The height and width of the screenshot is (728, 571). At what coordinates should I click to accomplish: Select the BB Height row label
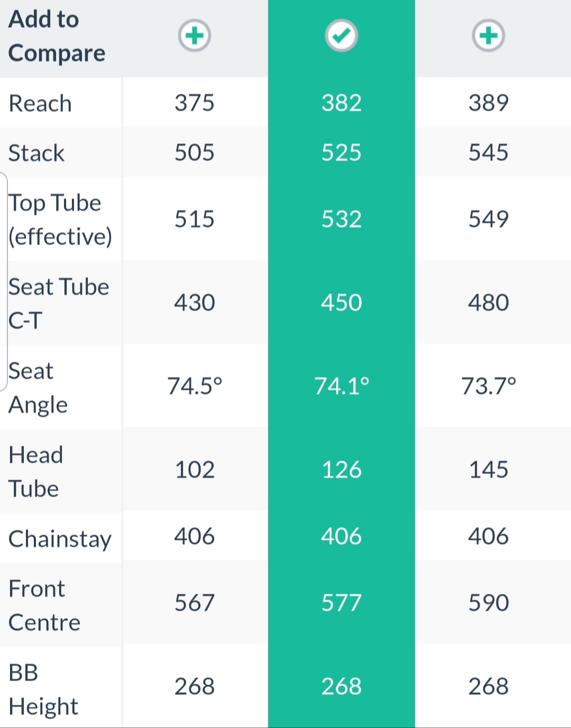[43, 689]
